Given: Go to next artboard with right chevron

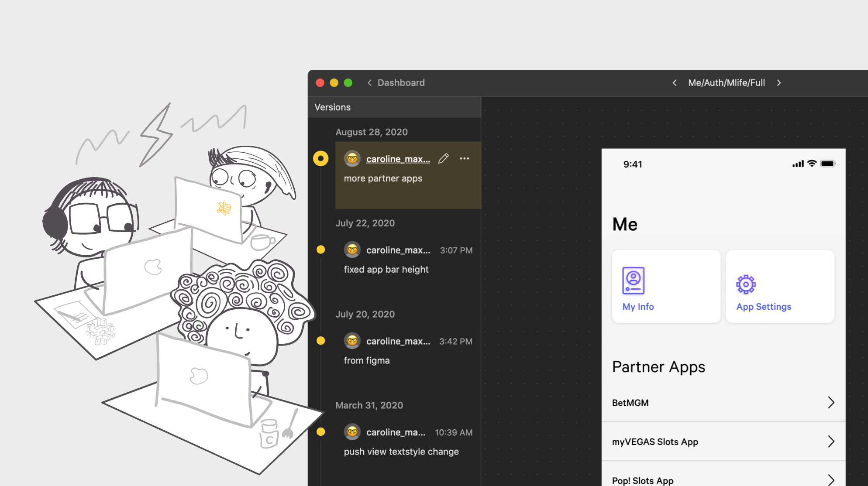Looking at the screenshot, I should 779,83.
